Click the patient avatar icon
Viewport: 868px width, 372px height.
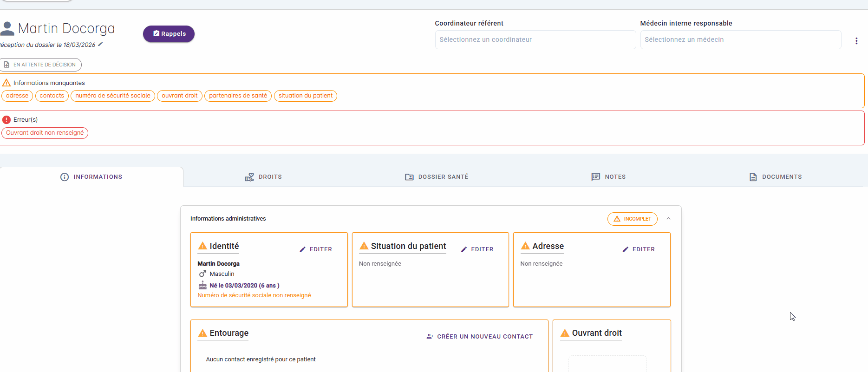pyautogui.click(x=7, y=29)
